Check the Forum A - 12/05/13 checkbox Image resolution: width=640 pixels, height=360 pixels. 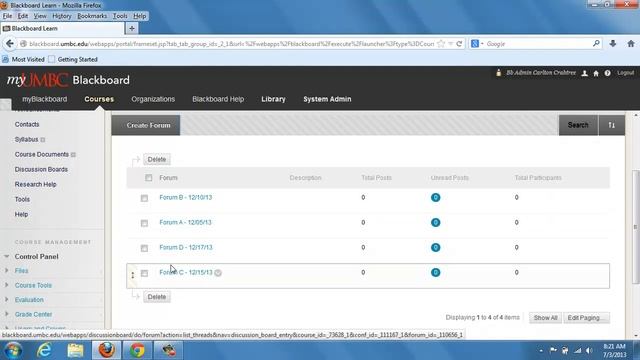click(144, 223)
